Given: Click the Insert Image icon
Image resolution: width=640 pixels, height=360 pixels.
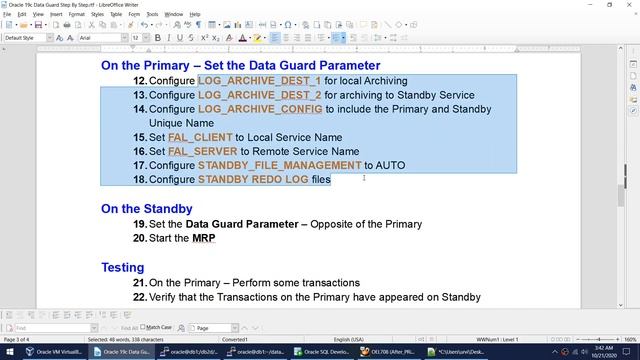Looking at the screenshot, I should pyautogui.click(x=227, y=25).
